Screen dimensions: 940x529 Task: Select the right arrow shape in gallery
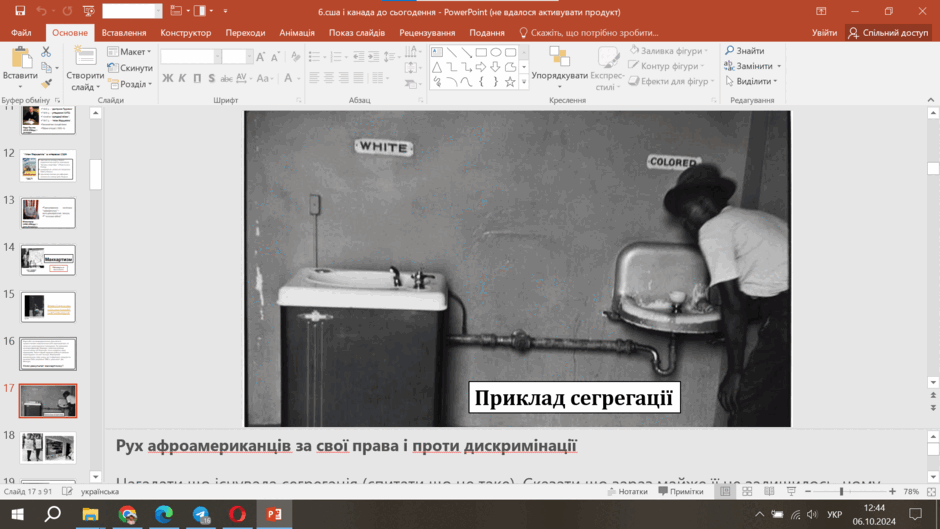tap(481, 67)
